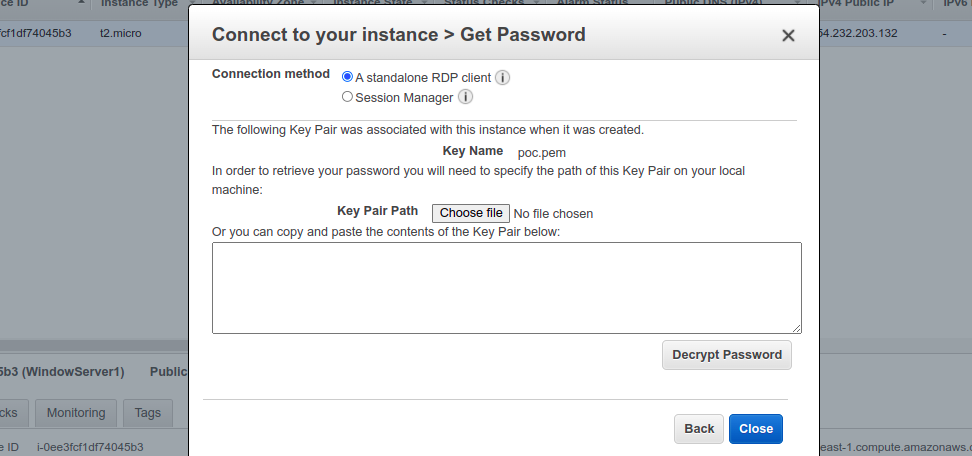
Task: Select the Session Manager radio button
Action: (x=347, y=97)
